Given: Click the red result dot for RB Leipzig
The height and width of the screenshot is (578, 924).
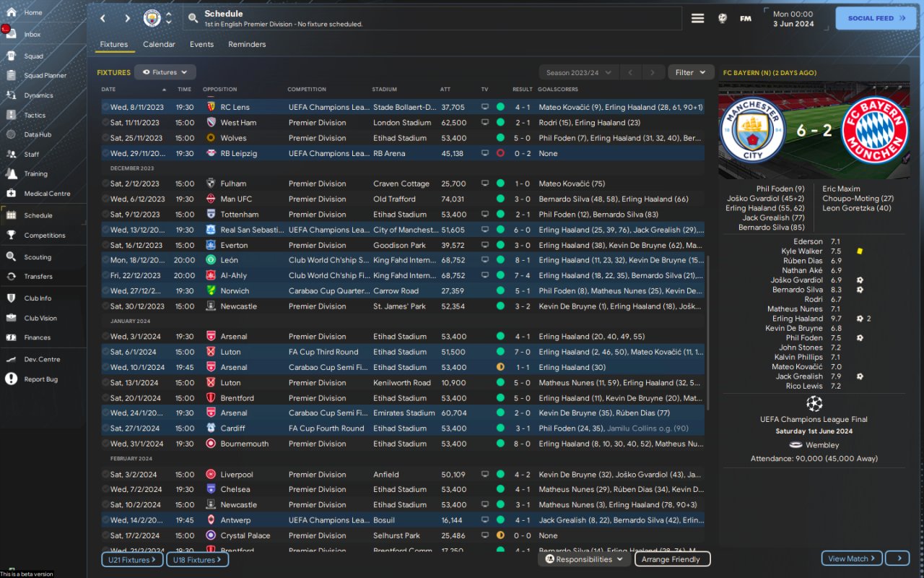Looking at the screenshot, I should [x=500, y=153].
